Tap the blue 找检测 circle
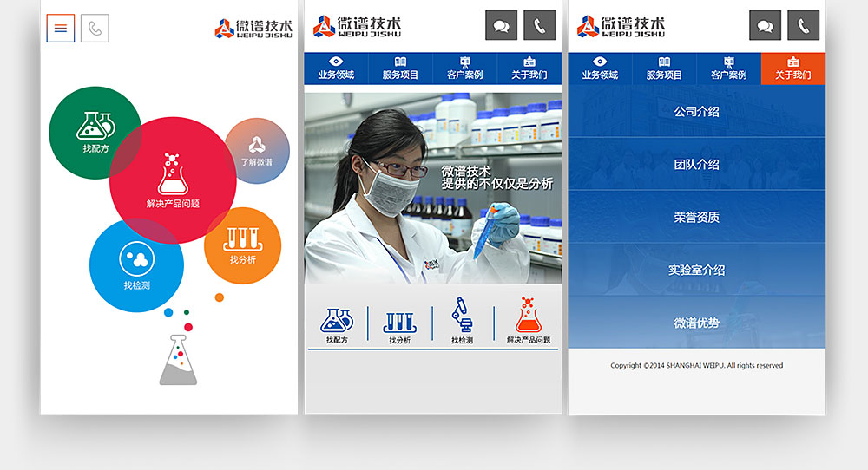 pos(136,265)
